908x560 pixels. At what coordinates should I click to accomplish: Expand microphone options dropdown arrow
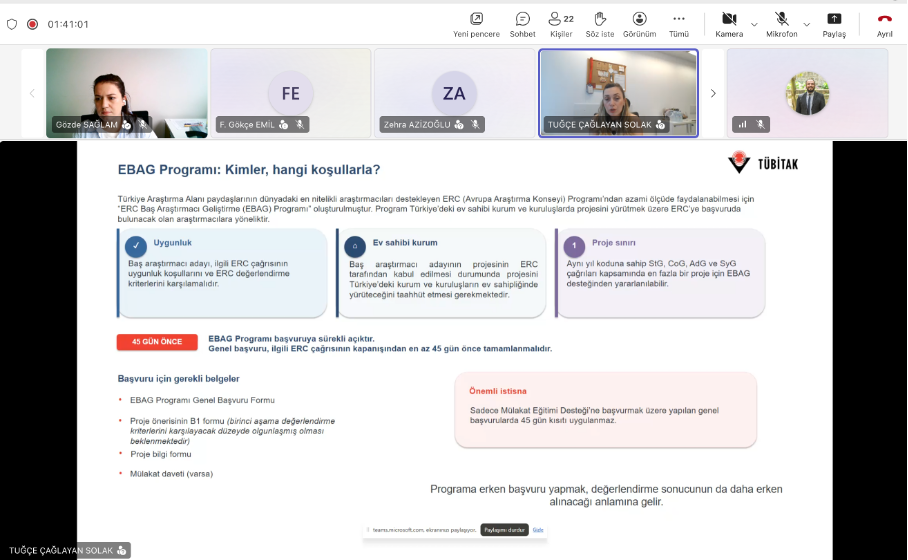tap(807, 24)
